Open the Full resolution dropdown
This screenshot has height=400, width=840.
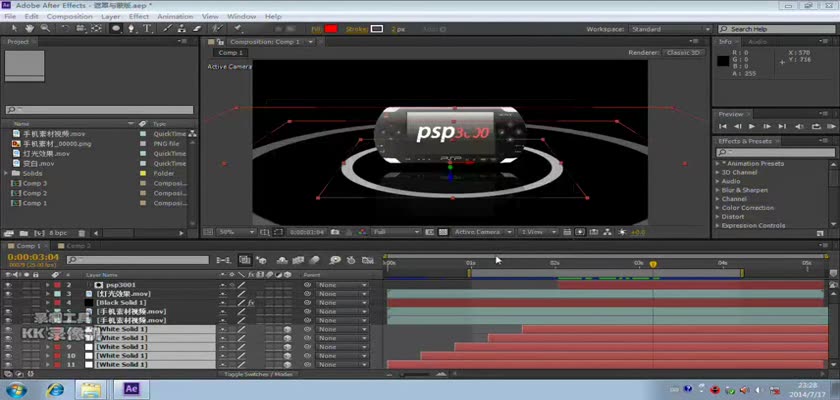396,232
